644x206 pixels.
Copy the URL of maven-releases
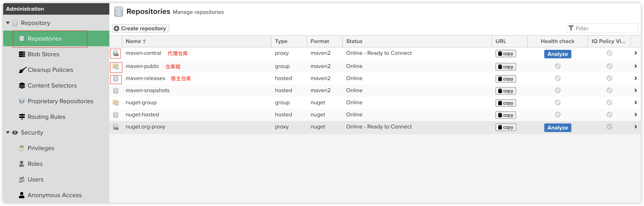click(x=506, y=79)
